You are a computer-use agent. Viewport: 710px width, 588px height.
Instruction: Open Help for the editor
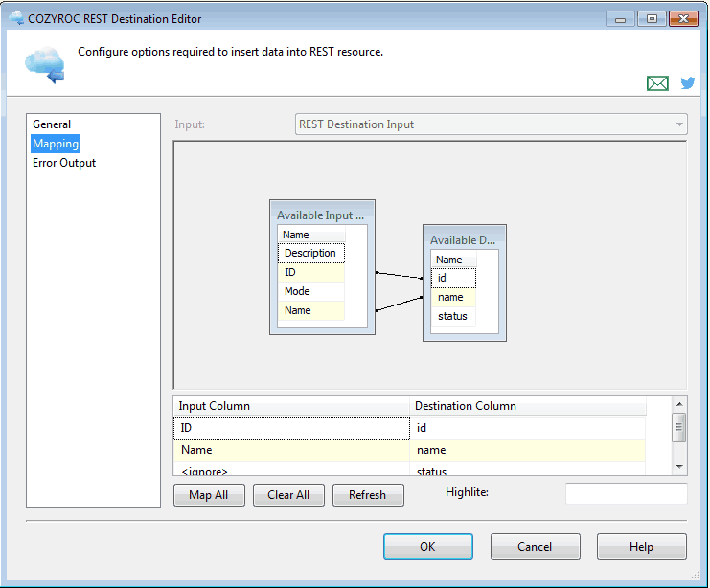click(x=641, y=547)
